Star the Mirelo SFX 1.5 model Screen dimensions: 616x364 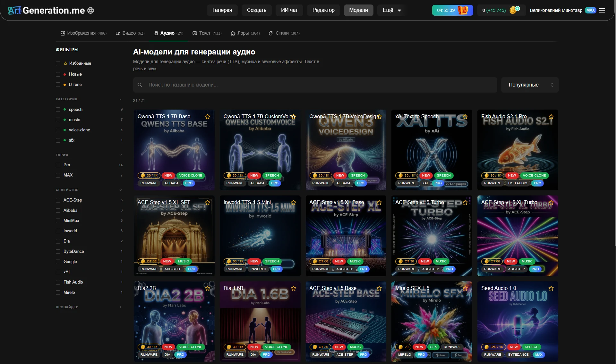[465, 288]
